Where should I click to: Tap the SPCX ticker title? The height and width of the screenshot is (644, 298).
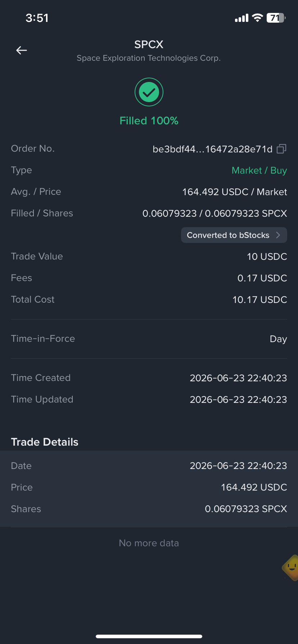(149, 45)
